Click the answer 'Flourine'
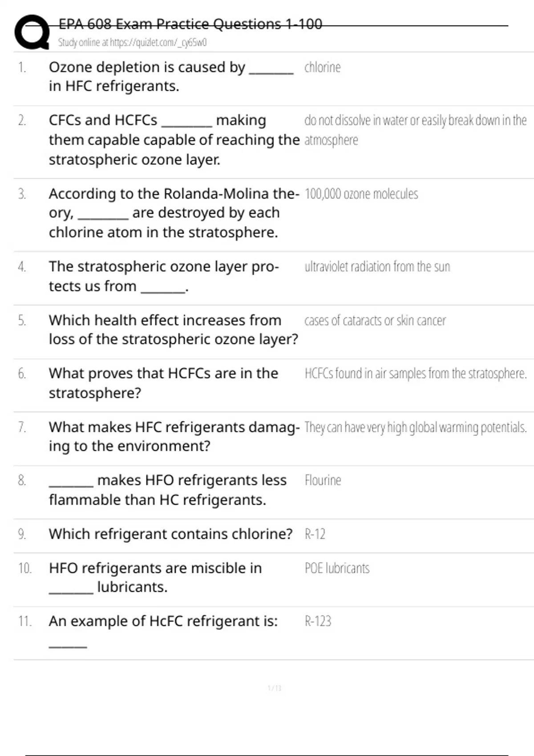The height and width of the screenshot is (756, 534). click(323, 480)
